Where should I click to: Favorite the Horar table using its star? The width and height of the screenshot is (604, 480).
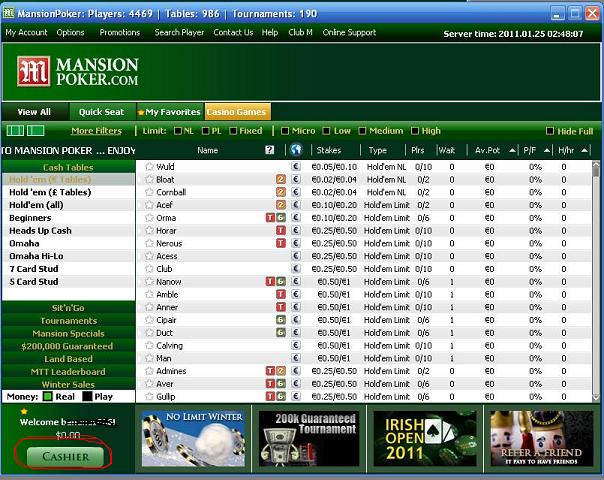tap(149, 230)
